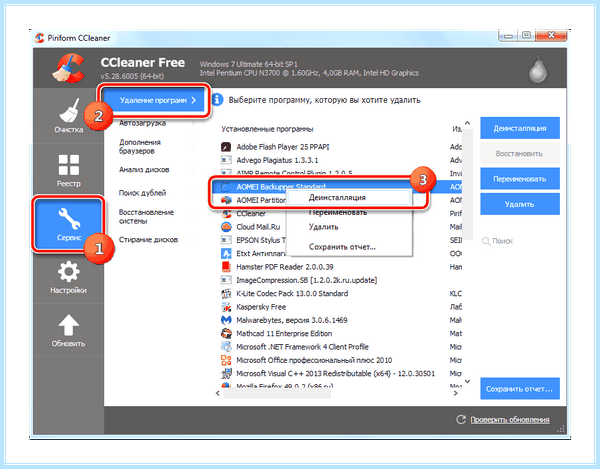This screenshot has width=600, height=469.
Task: Click the horizontal scrollbar right arrow
Action: coord(456,393)
